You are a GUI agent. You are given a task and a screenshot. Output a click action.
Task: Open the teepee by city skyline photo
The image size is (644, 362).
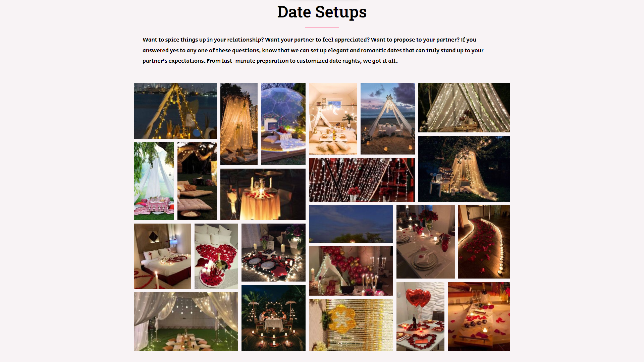tap(175, 111)
